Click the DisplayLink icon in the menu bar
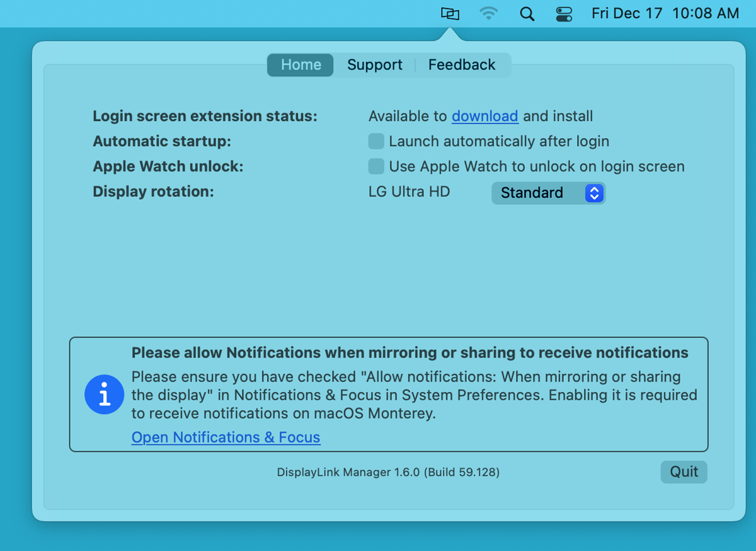 pos(450,13)
